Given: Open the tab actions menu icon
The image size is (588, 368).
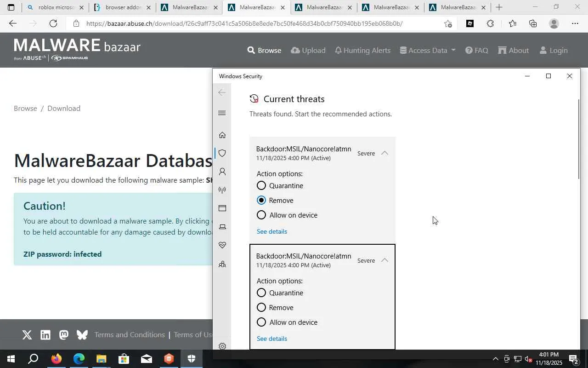Looking at the screenshot, I should pyautogui.click(x=11, y=7).
